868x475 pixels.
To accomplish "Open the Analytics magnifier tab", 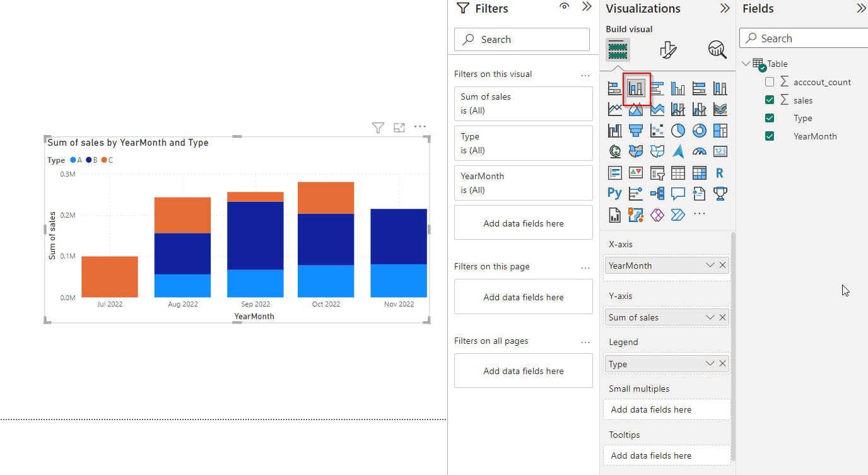I will (x=717, y=49).
